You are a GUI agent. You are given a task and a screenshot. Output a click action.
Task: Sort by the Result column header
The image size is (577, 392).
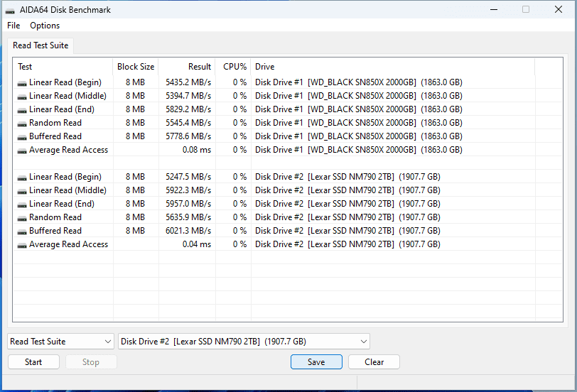[187, 67]
